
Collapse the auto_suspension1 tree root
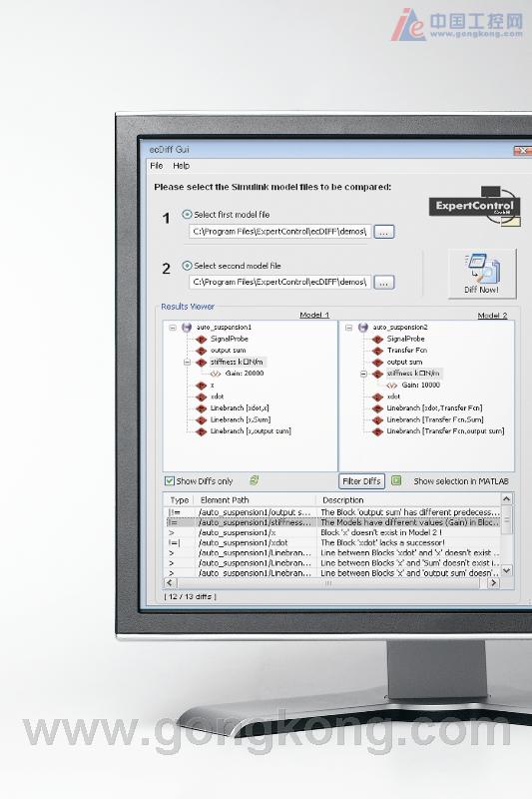173,328
